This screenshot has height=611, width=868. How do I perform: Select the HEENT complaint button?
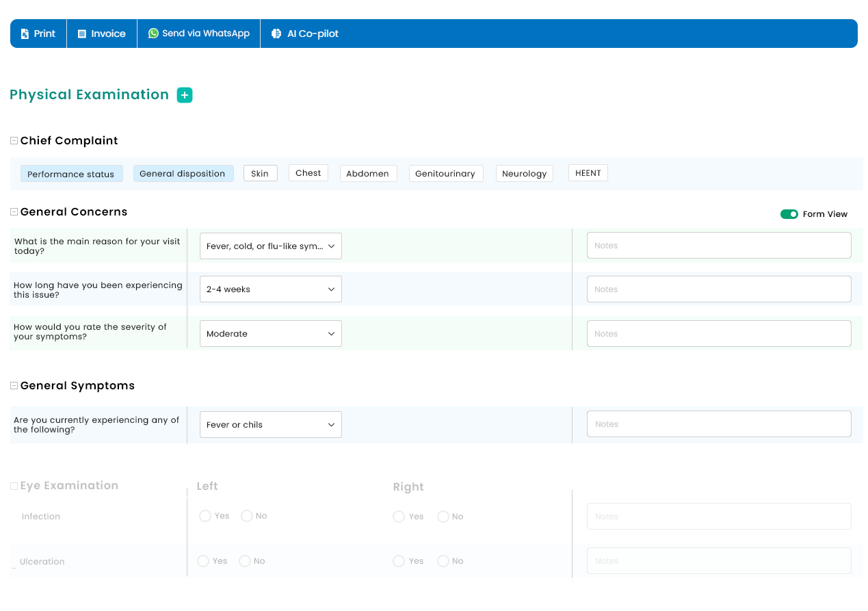588,173
